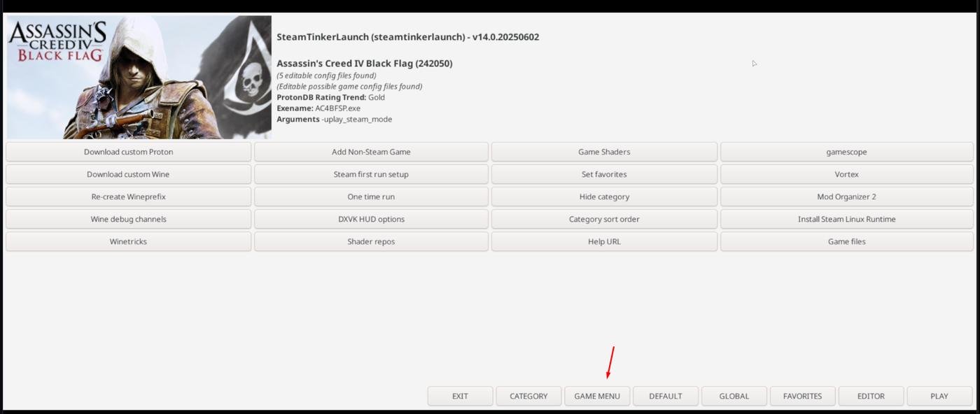The image size is (980, 414).
Task: Click Download custom Wine button
Action: [128, 174]
